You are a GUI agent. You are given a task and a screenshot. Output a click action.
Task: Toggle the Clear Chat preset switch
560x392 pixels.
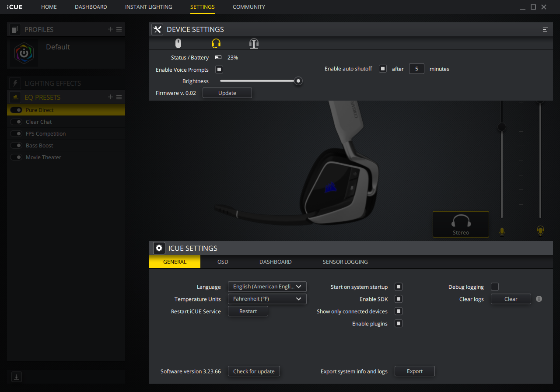16,122
